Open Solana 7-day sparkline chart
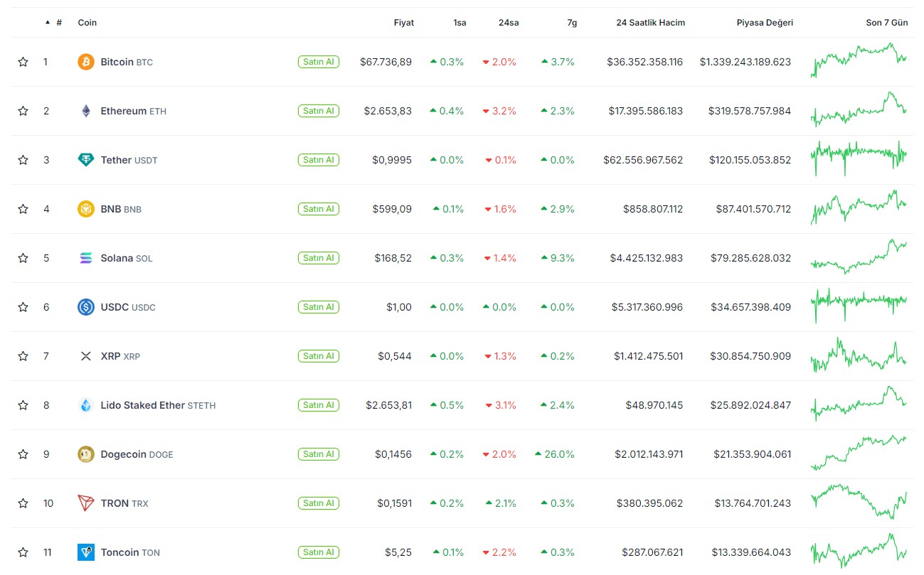This screenshot has height=575, width=924. (x=859, y=257)
